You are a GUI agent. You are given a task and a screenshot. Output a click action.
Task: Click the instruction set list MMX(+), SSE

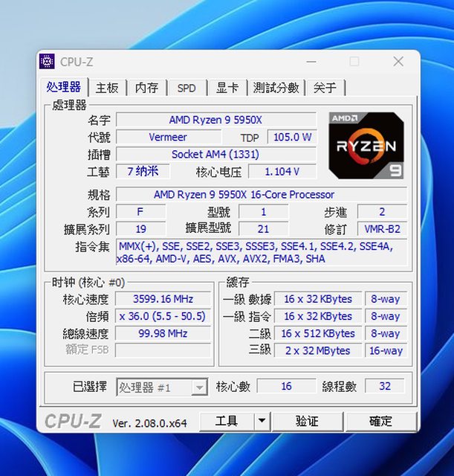point(262,252)
